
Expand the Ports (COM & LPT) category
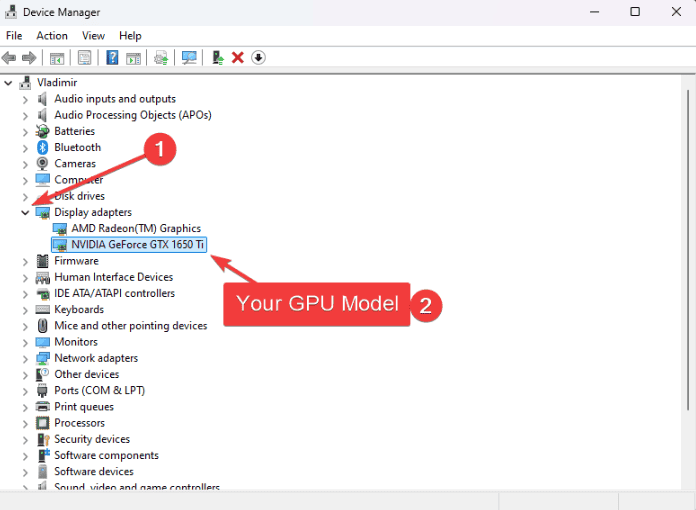coord(25,391)
